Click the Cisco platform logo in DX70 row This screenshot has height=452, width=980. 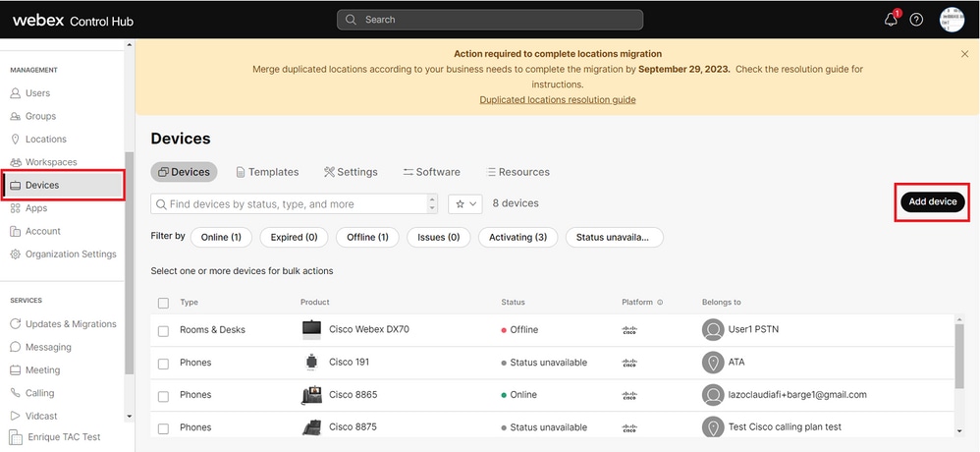pos(630,330)
